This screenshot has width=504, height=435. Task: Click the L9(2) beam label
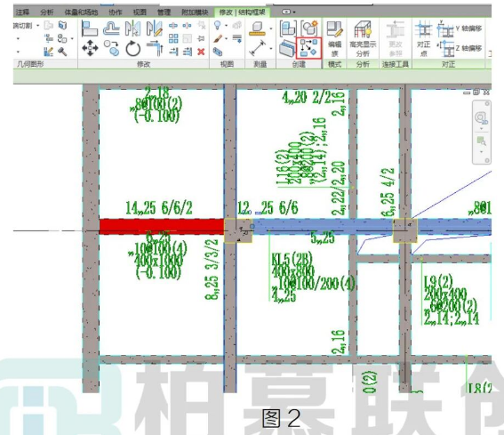438,281
